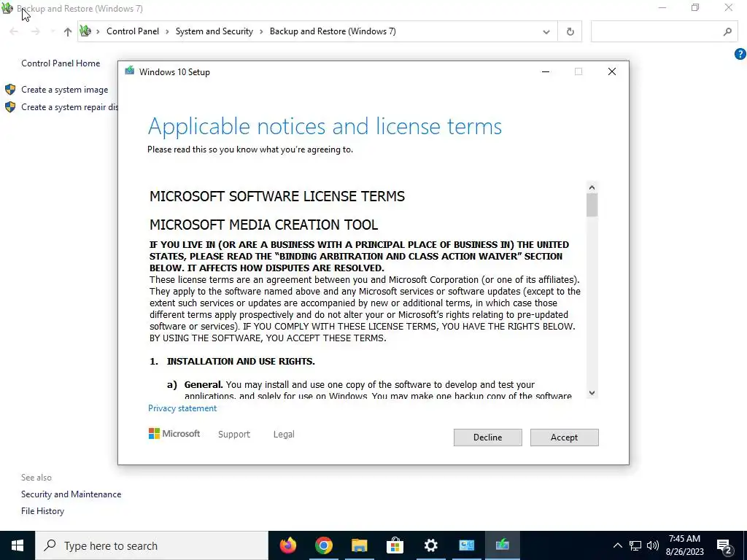
Task: Click the search magnifier in Control Panel
Action: [x=727, y=32]
